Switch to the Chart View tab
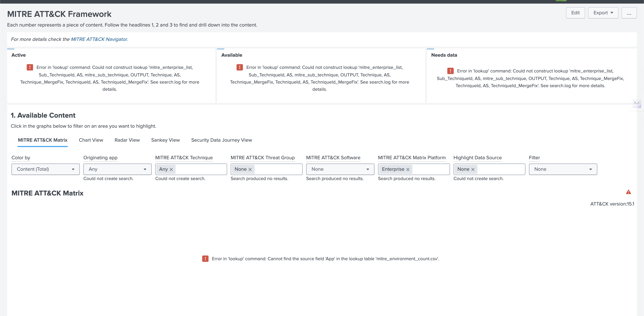 (91, 140)
